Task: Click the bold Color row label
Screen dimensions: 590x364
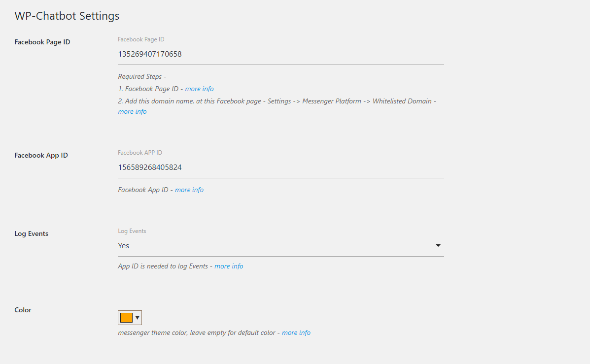Action: point(23,310)
